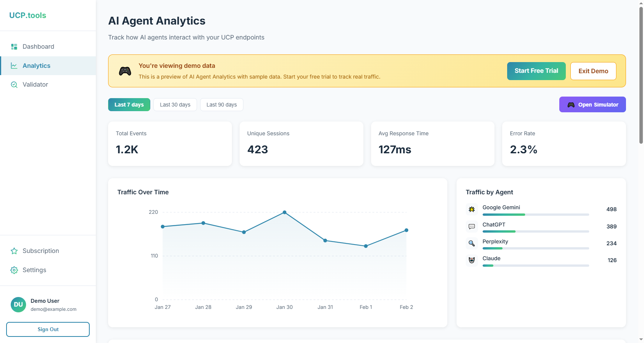The image size is (644, 343).
Task: Click the Jan 30 peak chart point
Action: (284, 212)
